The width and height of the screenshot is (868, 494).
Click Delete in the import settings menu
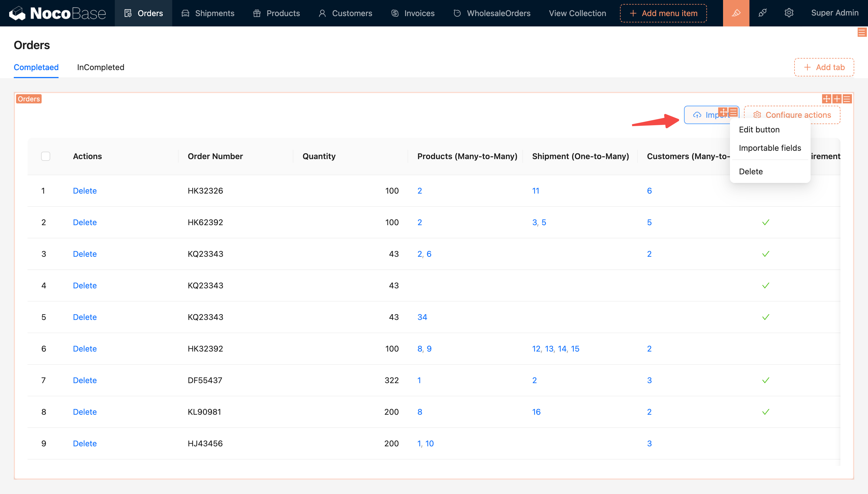(x=751, y=171)
